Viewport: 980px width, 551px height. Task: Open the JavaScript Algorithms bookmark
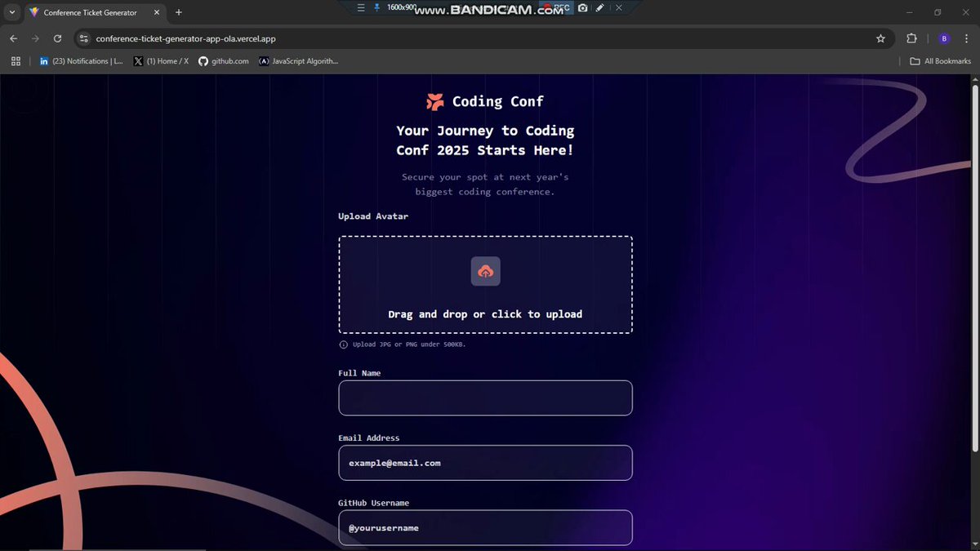pyautogui.click(x=298, y=61)
